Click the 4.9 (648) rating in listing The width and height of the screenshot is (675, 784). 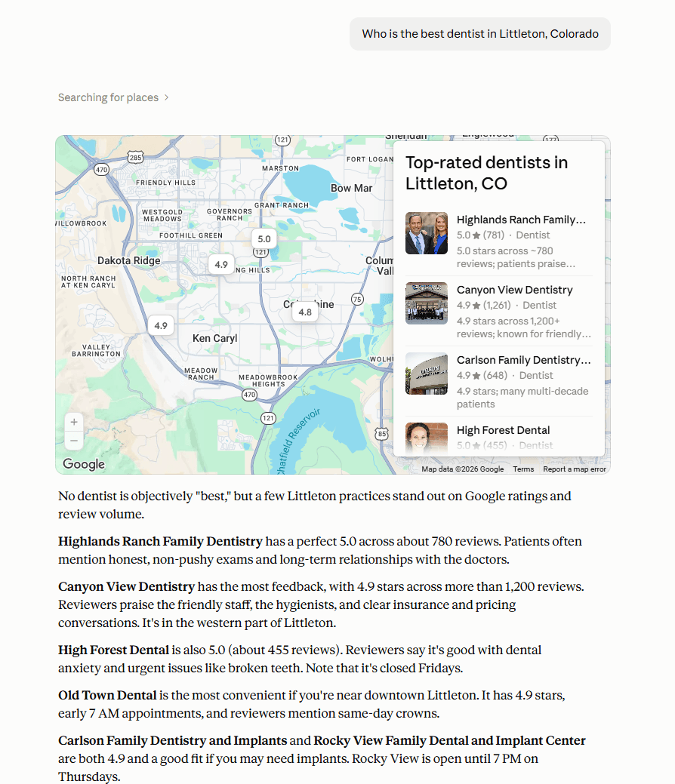point(482,375)
